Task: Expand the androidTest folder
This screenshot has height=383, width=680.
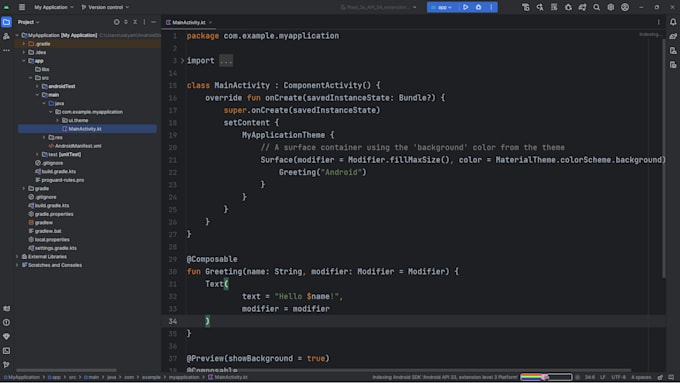Action: [37, 86]
